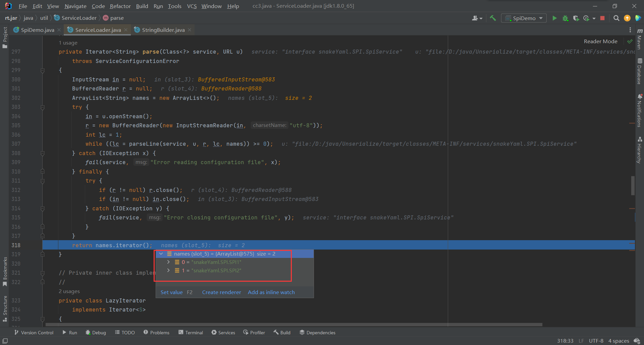Screen dimensions: 644x345
Task: Start debugging with the bug icon
Action: click(566, 18)
